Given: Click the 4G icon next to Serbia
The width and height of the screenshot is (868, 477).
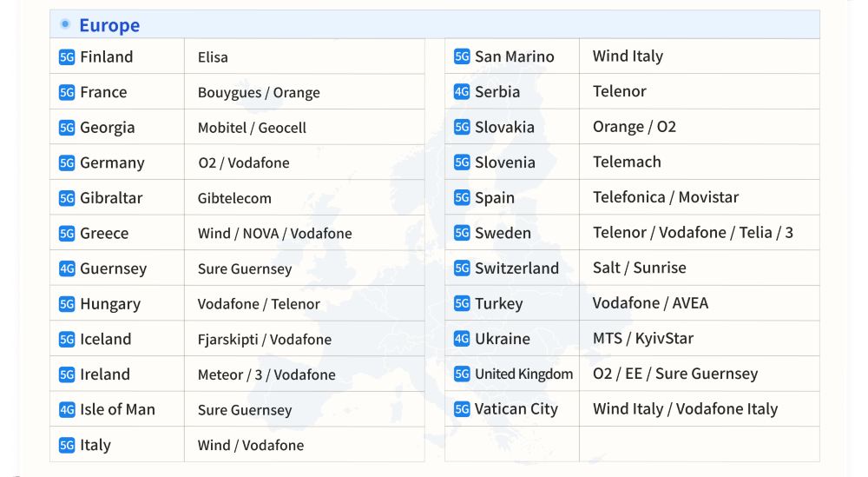Looking at the screenshot, I should pyautogui.click(x=462, y=92).
